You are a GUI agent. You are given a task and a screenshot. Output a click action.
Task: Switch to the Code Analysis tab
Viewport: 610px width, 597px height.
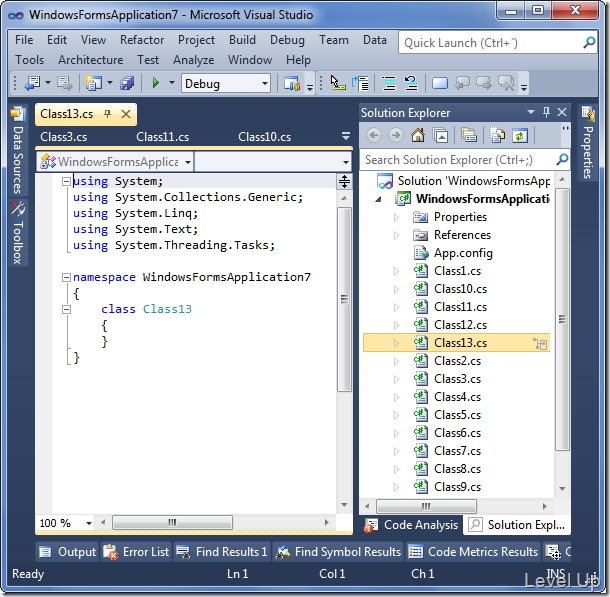pyautogui.click(x=411, y=525)
